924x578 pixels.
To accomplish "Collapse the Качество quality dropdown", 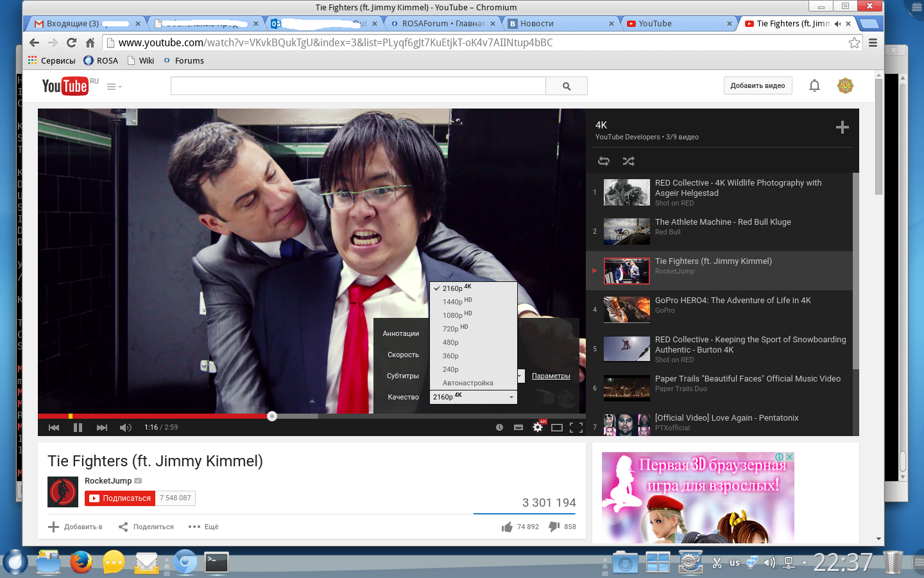I will pyautogui.click(x=474, y=397).
